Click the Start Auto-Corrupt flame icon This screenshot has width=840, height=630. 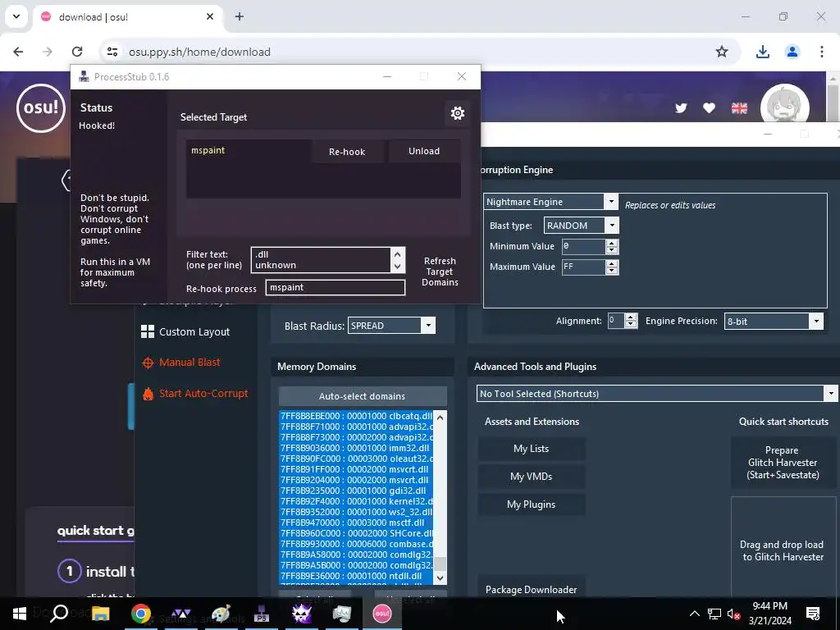click(x=148, y=394)
